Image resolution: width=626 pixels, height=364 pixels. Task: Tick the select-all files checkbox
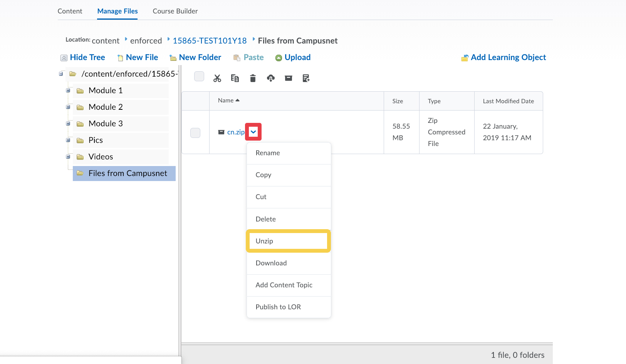[199, 76]
